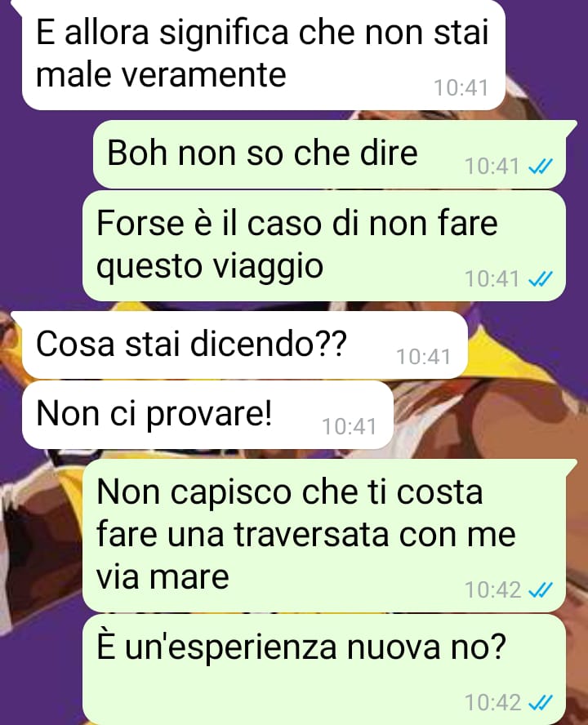Click the blue double check on 'questo viaggio' message
The image size is (588, 725).
pos(541,278)
